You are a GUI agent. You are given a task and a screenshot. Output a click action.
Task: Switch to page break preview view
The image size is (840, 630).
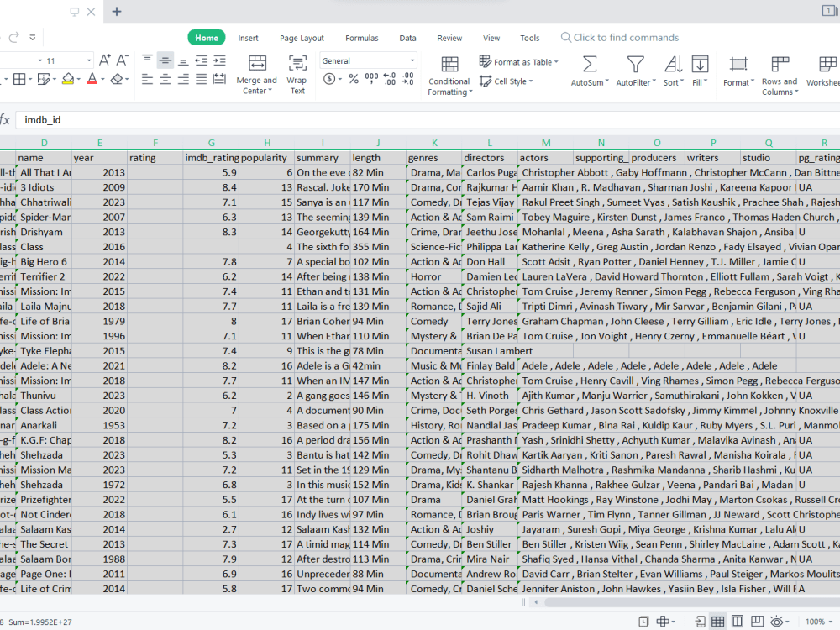[x=757, y=622]
